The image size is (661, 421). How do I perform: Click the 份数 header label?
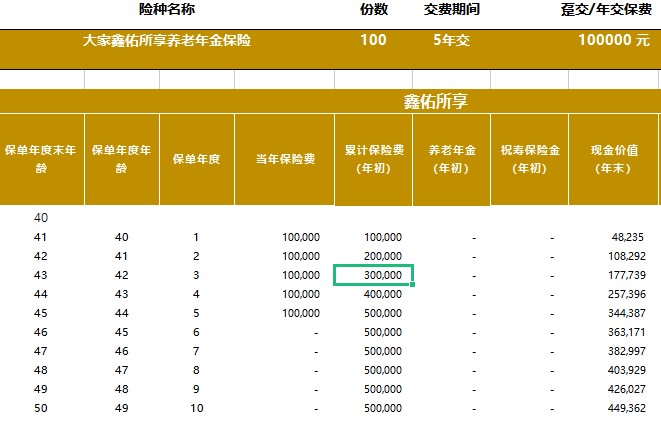pos(373,9)
